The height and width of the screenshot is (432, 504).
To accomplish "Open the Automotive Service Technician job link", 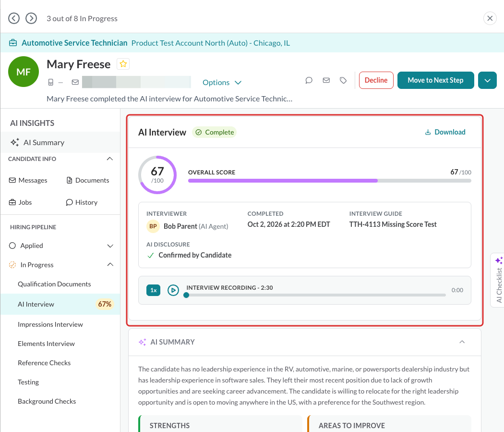I will pos(74,43).
